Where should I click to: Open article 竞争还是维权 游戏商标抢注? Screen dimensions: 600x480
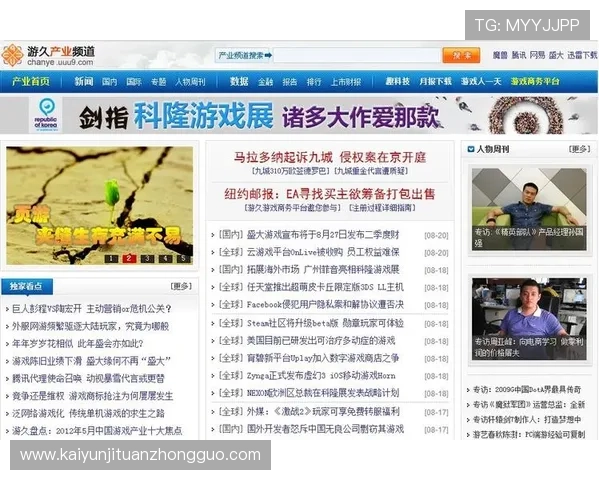click(x=93, y=396)
